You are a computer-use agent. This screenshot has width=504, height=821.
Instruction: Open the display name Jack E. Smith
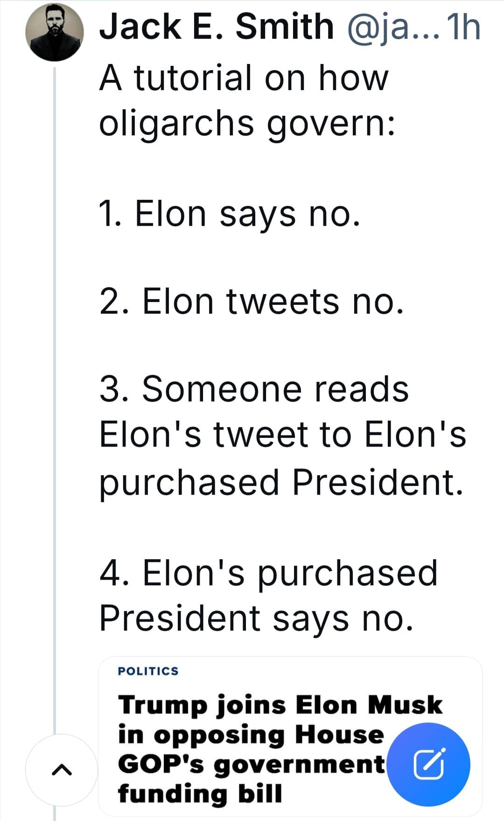tap(217, 27)
